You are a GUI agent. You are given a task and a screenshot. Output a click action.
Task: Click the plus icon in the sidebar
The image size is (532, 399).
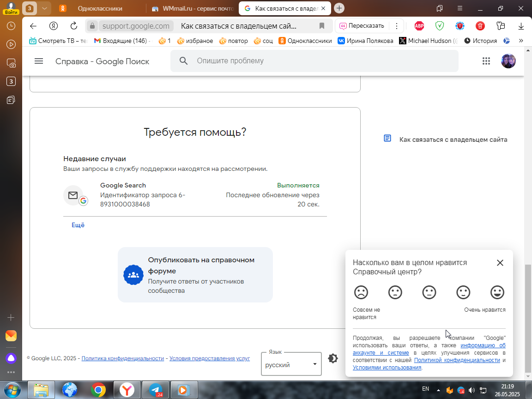(x=11, y=318)
